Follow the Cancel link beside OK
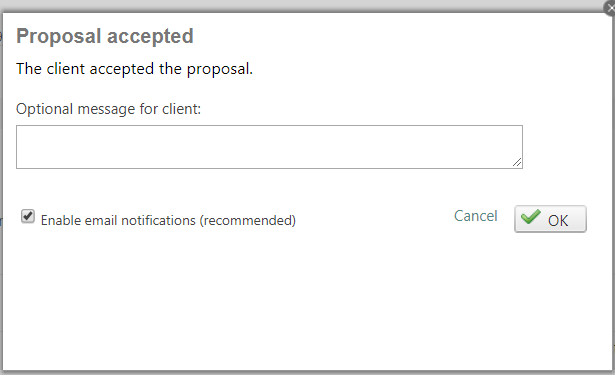 click(x=475, y=216)
